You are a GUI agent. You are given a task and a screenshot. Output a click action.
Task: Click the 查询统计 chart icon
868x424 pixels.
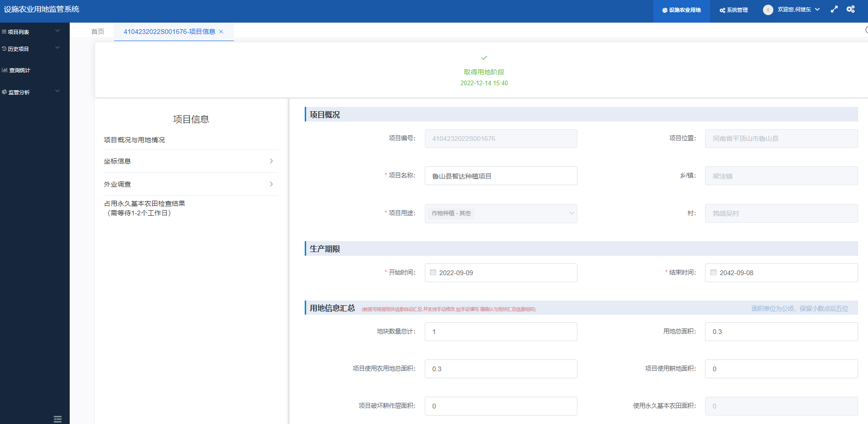coord(5,70)
